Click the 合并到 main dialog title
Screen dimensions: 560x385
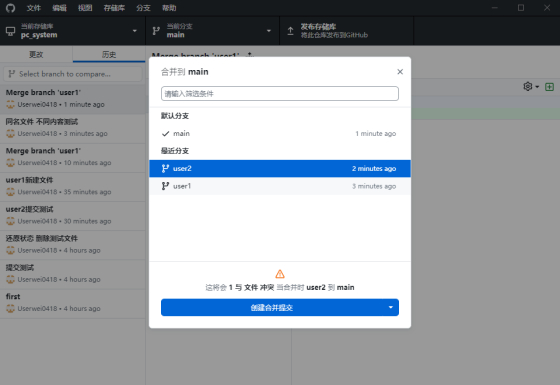click(185, 72)
